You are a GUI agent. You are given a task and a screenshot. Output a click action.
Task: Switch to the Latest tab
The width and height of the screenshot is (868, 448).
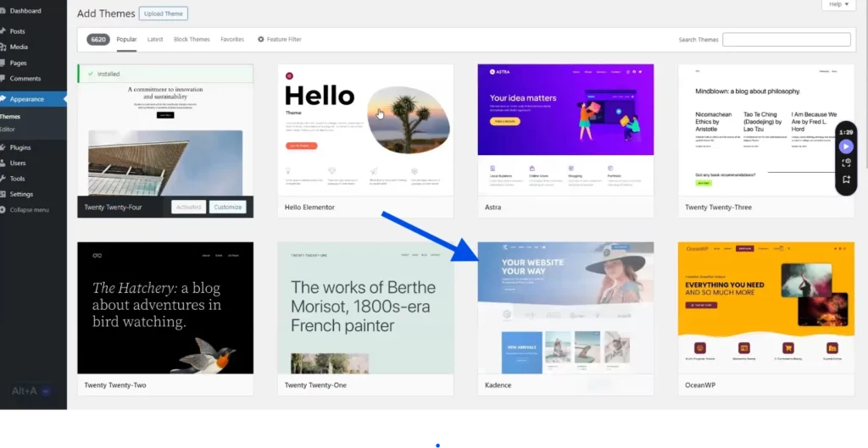tap(155, 40)
